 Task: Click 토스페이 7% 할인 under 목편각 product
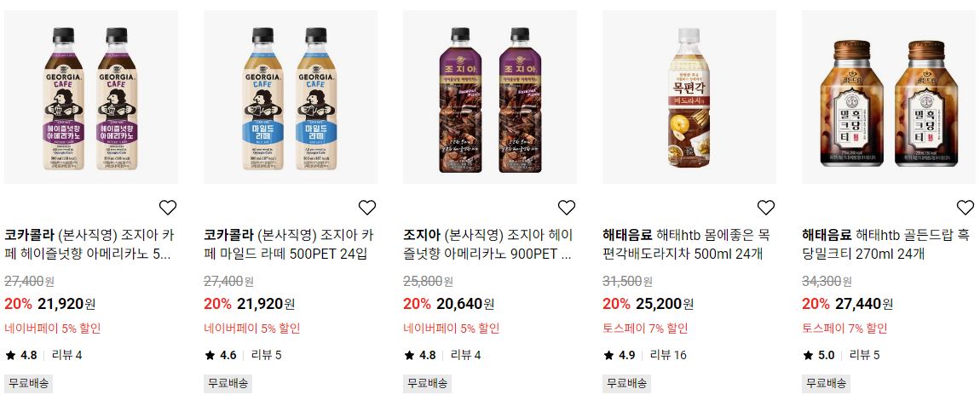(x=645, y=329)
